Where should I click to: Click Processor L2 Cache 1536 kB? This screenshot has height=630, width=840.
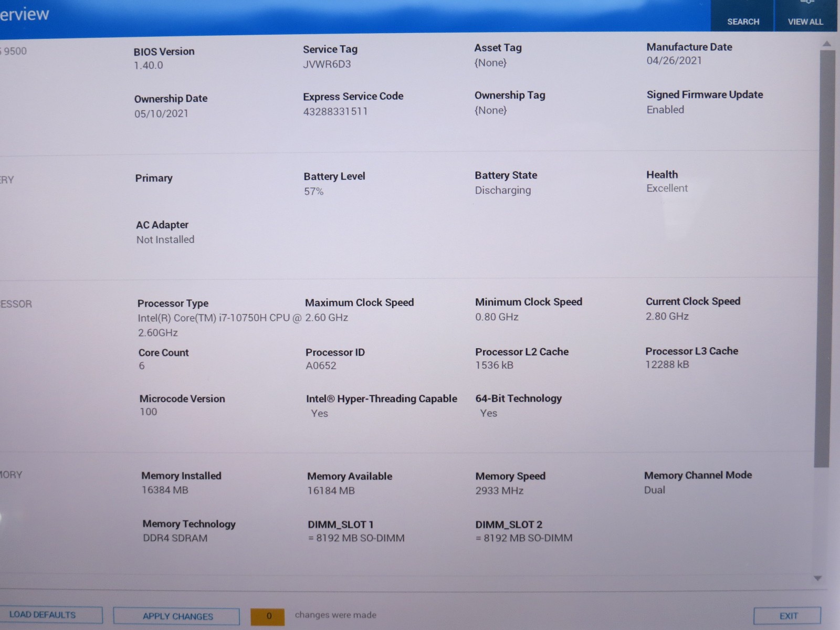[x=494, y=365]
